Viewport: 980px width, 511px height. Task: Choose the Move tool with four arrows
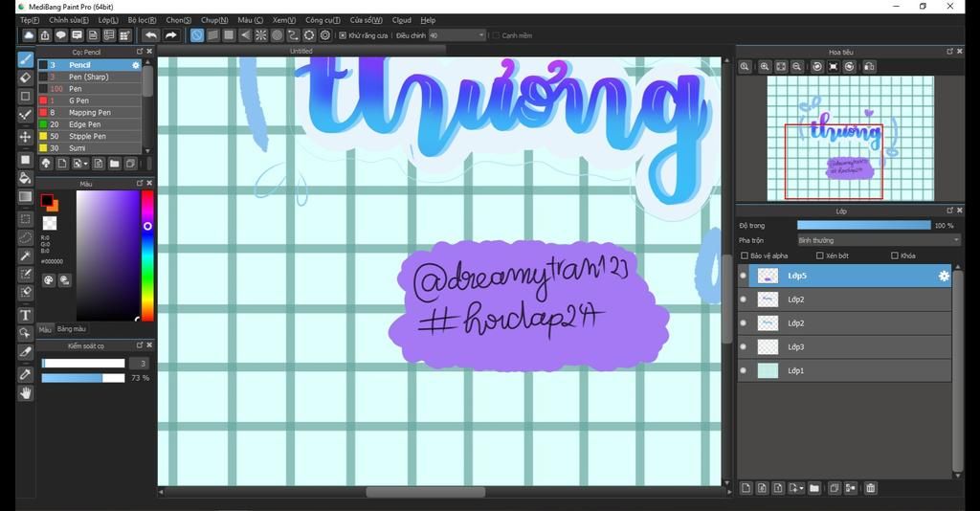[25, 137]
